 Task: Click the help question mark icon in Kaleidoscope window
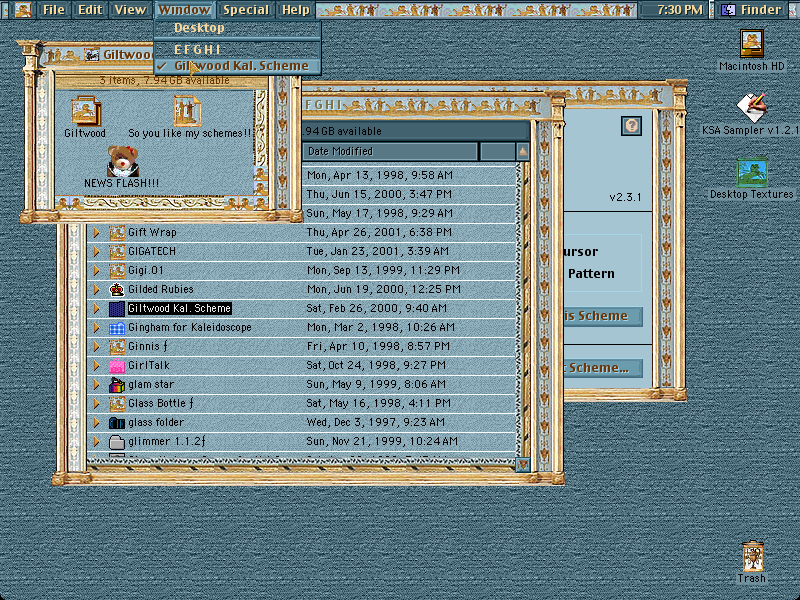[632, 126]
